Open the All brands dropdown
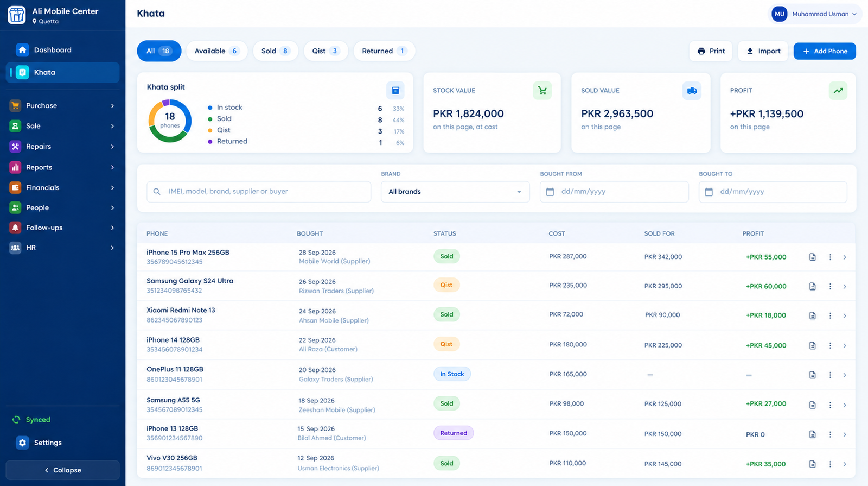The image size is (868, 486). click(455, 192)
